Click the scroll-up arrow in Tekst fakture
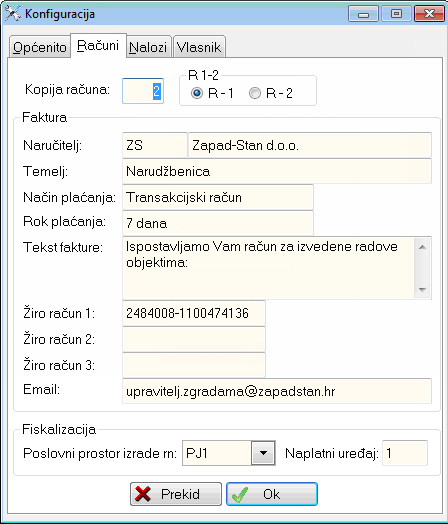This screenshot has width=448, height=524. (x=422, y=247)
